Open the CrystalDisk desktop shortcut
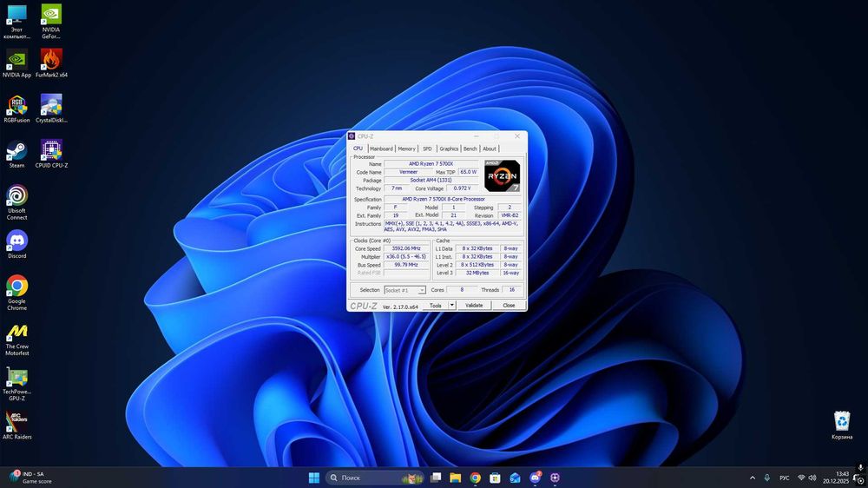This screenshot has width=868, height=488. [x=51, y=109]
